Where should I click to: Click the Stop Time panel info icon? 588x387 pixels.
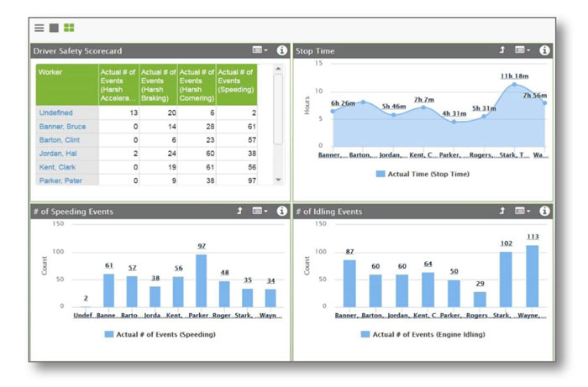pos(544,50)
